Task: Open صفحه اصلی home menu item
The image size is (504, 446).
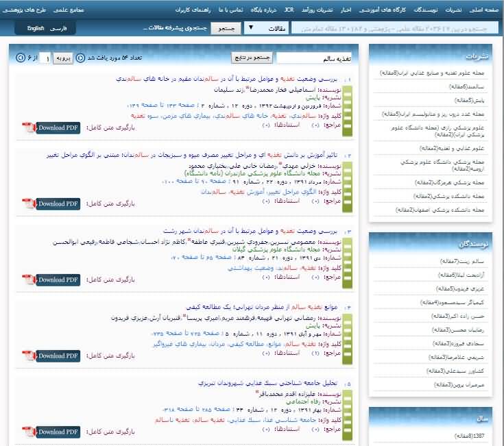Action: (483, 10)
